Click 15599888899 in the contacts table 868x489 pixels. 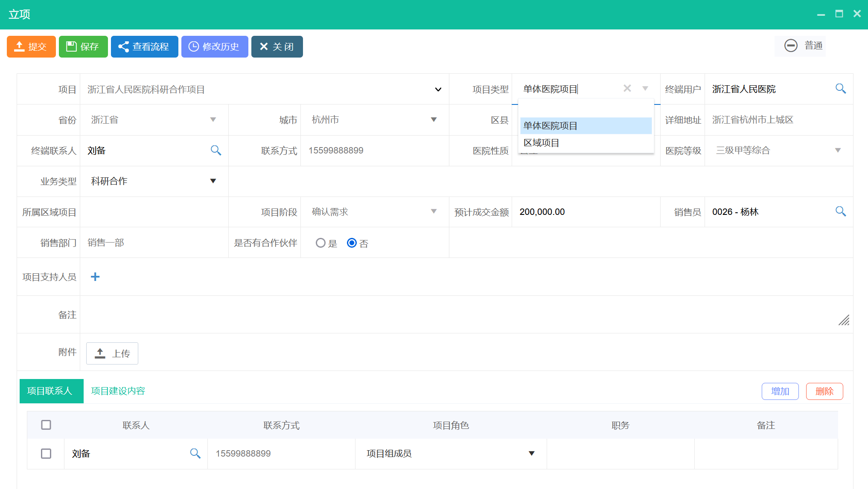243,454
